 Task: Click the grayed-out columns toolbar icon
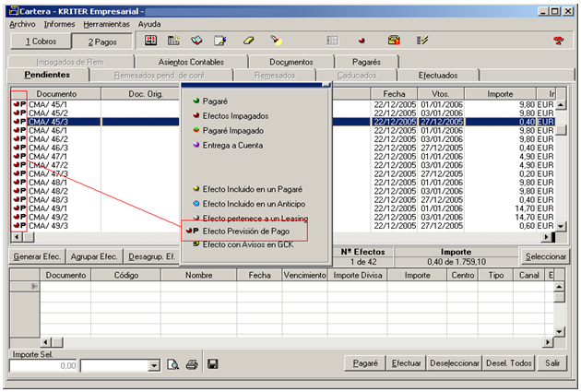point(332,41)
